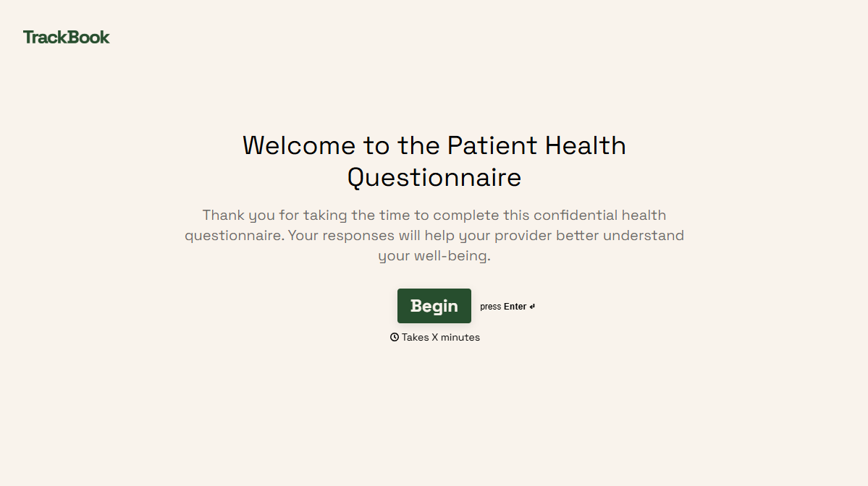This screenshot has width=868, height=486.
Task: Click the 'press Enter' hint text
Action: 507,306
